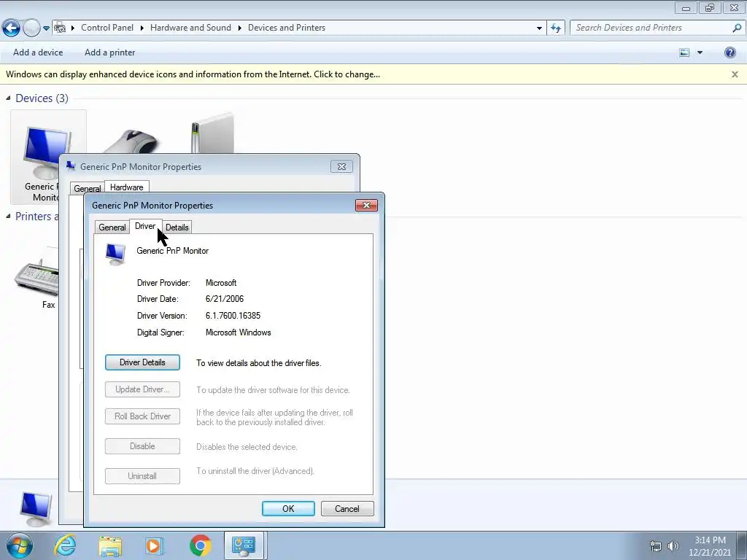
Task: Select Control Panel breadcrumb
Action: click(107, 28)
